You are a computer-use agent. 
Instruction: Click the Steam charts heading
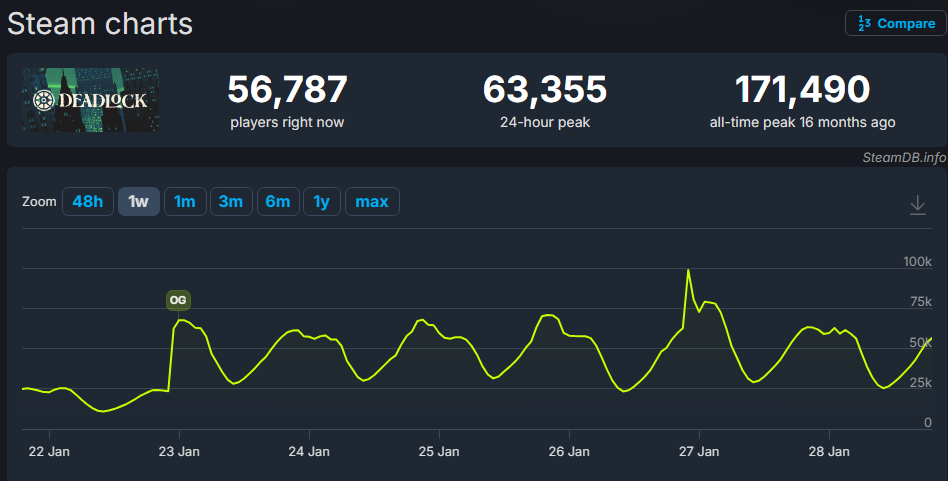pyautogui.click(x=100, y=24)
